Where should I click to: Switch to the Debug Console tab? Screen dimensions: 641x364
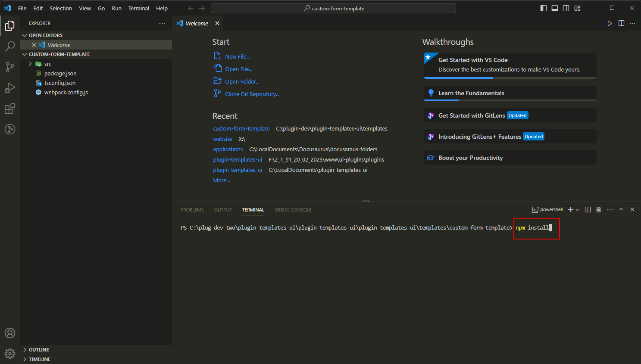[x=293, y=210]
